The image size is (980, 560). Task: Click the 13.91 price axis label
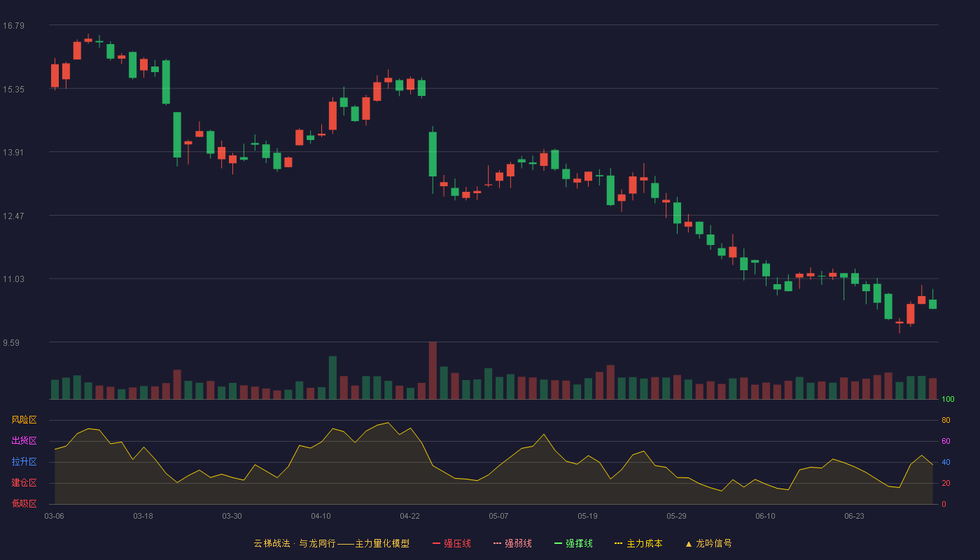[13, 153]
